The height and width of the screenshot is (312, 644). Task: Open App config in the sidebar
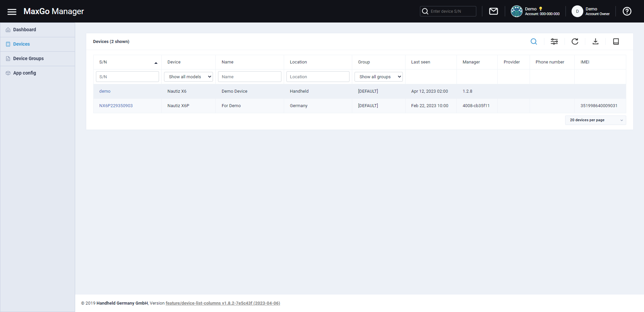24,73
